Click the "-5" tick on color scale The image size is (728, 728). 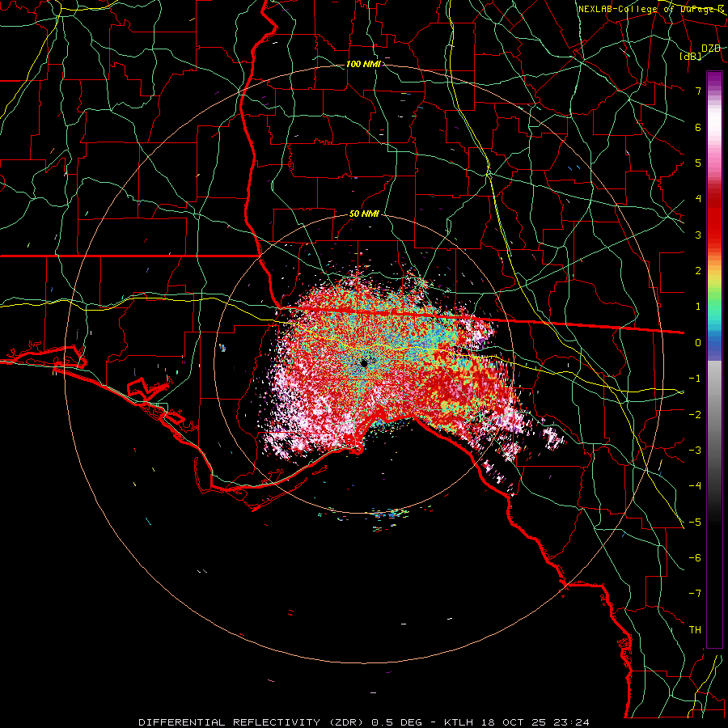pyautogui.click(x=695, y=522)
